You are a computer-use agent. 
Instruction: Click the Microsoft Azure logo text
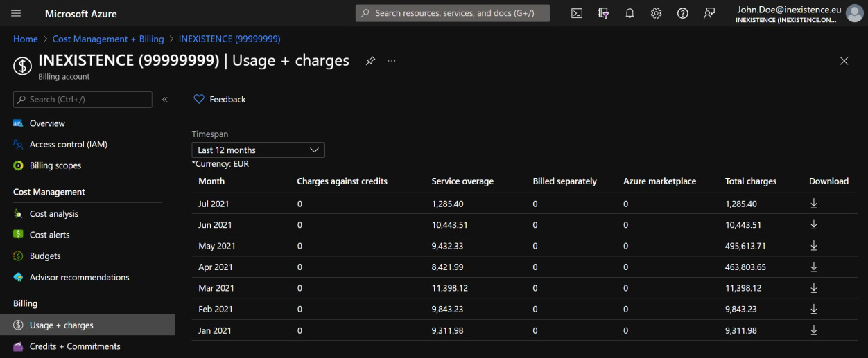coord(81,14)
